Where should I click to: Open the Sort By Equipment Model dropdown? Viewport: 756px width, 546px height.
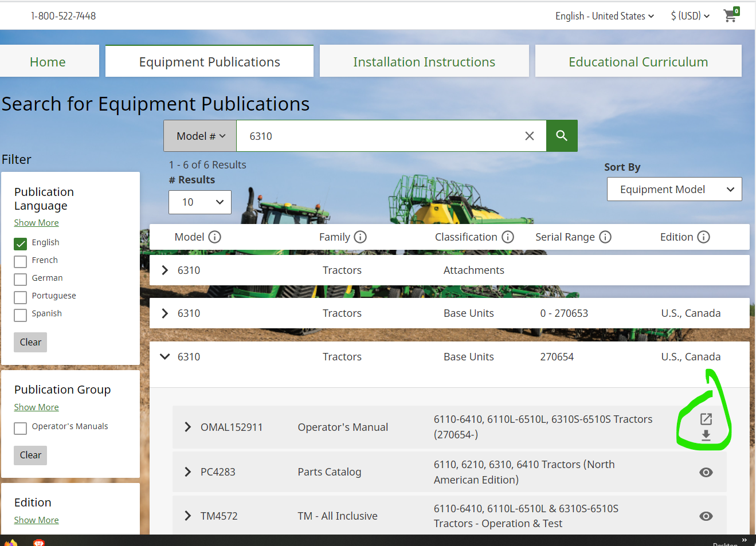(x=674, y=189)
